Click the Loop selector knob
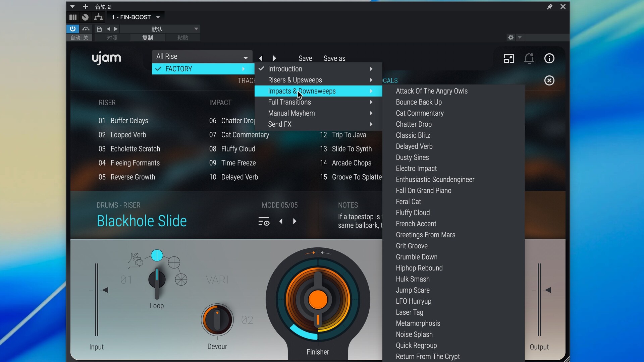Image resolution: width=644 pixels, height=362 pixels. 157,280
